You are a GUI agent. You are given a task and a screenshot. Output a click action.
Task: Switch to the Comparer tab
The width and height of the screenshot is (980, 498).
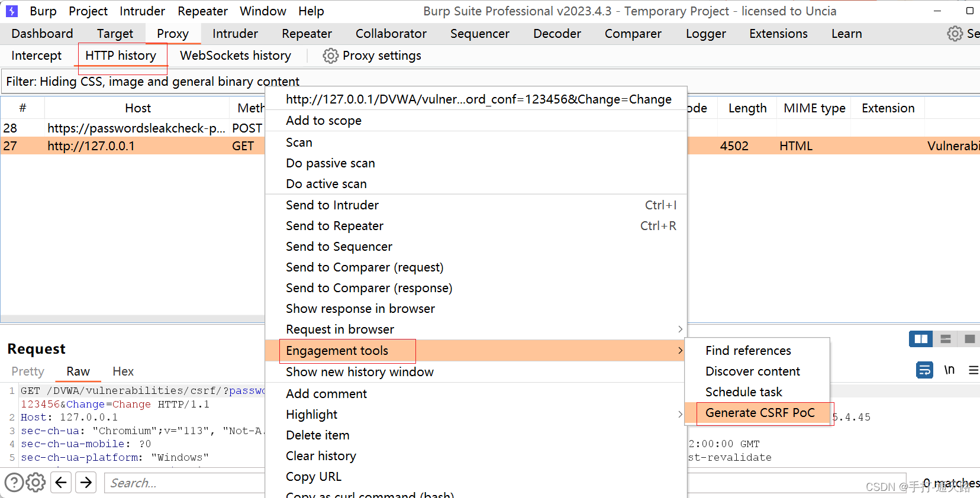[633, 34]
